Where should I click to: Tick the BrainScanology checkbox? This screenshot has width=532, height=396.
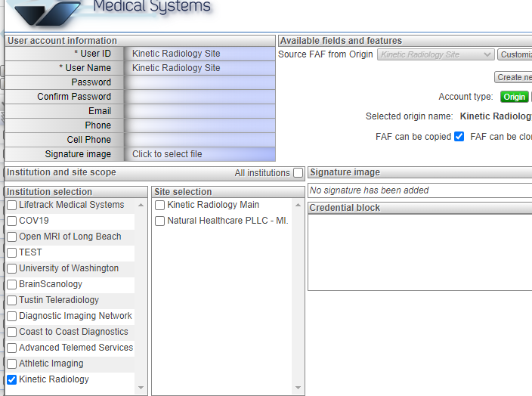12,284
